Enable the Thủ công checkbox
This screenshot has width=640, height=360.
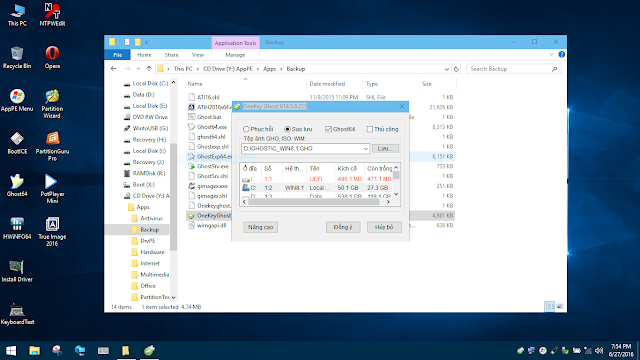coord(370,129)
